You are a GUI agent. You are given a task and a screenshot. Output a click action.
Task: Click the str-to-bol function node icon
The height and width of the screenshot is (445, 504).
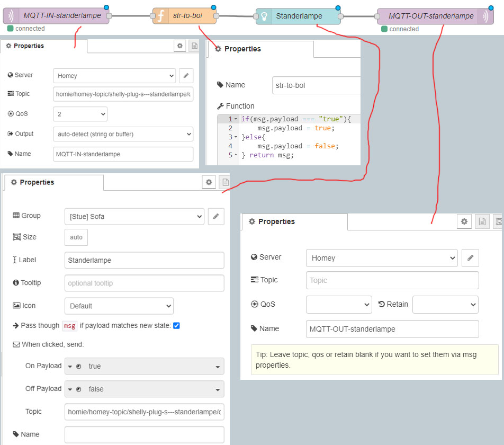click(161, 16)
